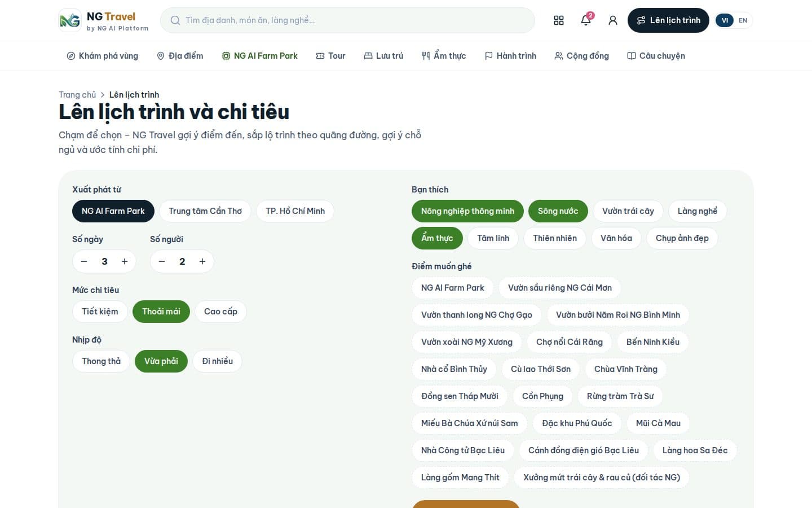The height and width of the screenshot is (508, 812).
Task: Open Địa điểm menu item
Action: 180,56
